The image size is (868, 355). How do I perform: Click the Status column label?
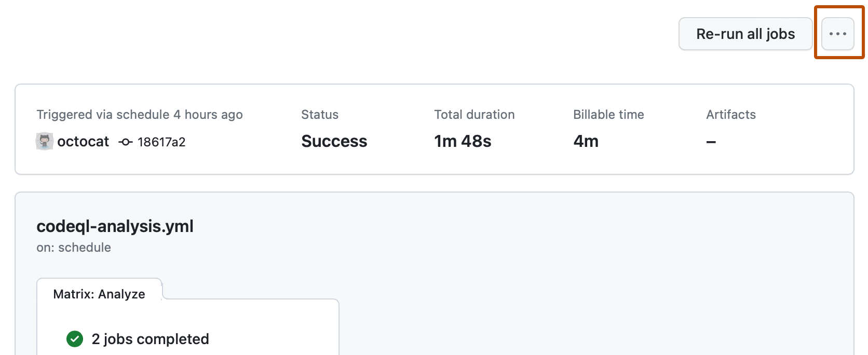320,115
